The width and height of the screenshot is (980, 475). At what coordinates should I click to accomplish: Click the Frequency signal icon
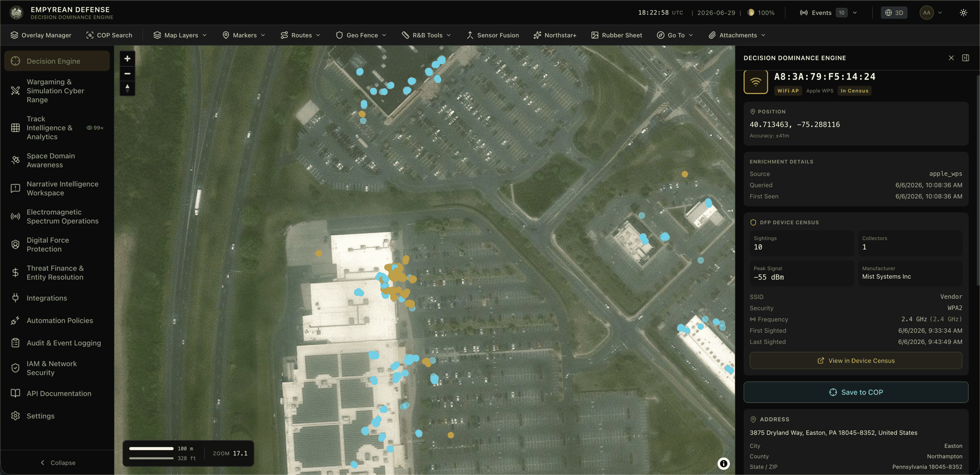point(753,319)
